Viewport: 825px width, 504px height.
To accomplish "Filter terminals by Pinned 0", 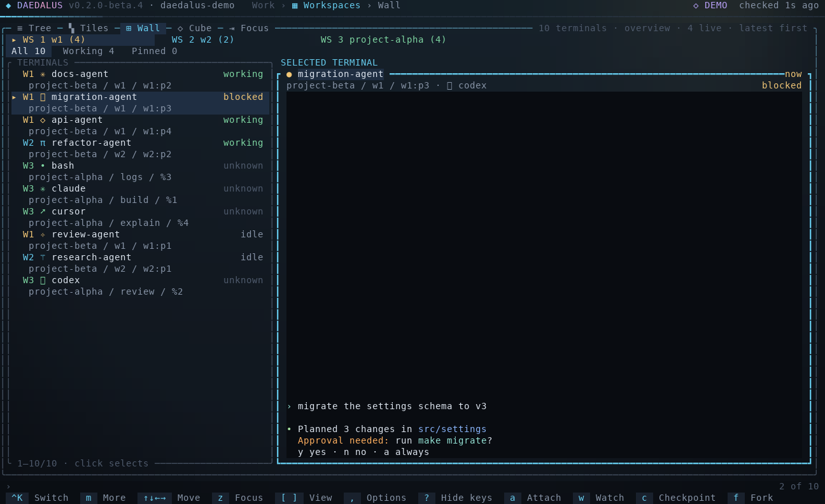I will click(x=155, y=51).
